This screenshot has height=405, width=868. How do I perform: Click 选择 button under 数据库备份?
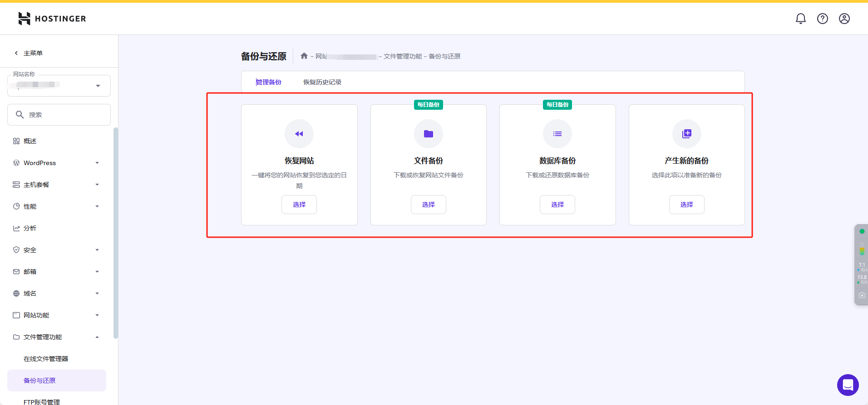[557, 205]
